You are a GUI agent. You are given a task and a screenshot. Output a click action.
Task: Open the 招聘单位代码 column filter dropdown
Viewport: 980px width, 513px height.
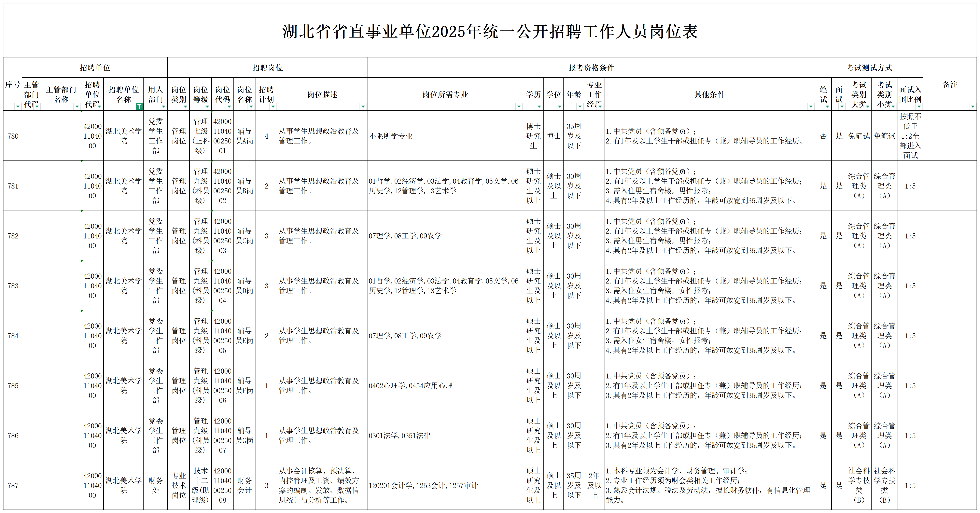(x=99, y=107)
